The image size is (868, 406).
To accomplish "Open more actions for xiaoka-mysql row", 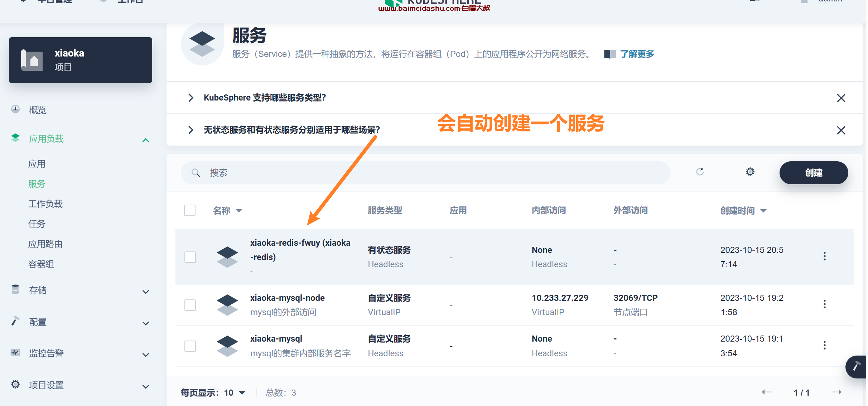I will coord(824,345).
